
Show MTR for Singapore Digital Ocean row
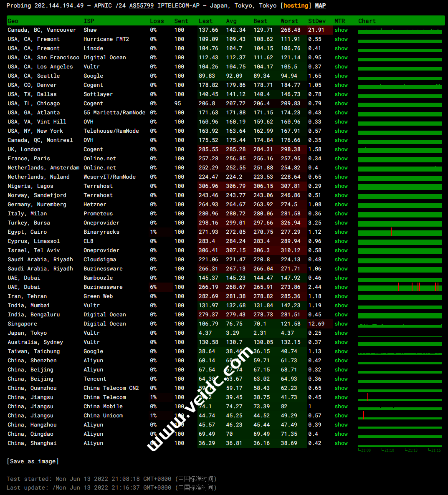tap(341, 323)
